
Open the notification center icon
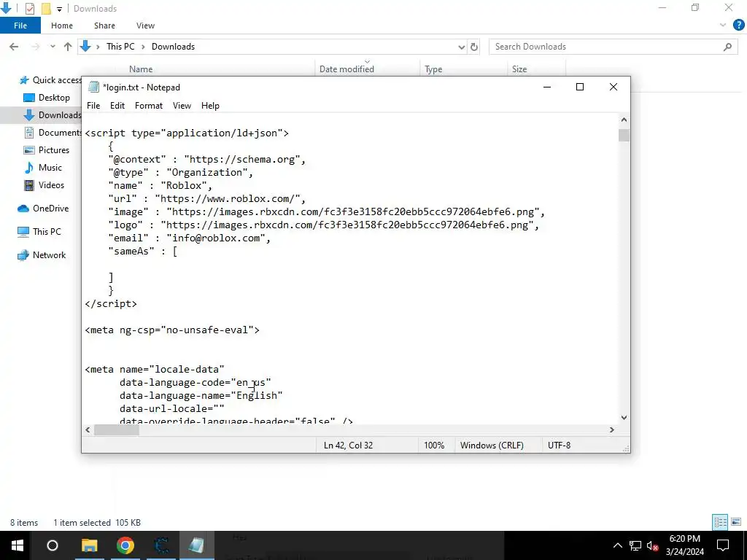pos(723,545)
